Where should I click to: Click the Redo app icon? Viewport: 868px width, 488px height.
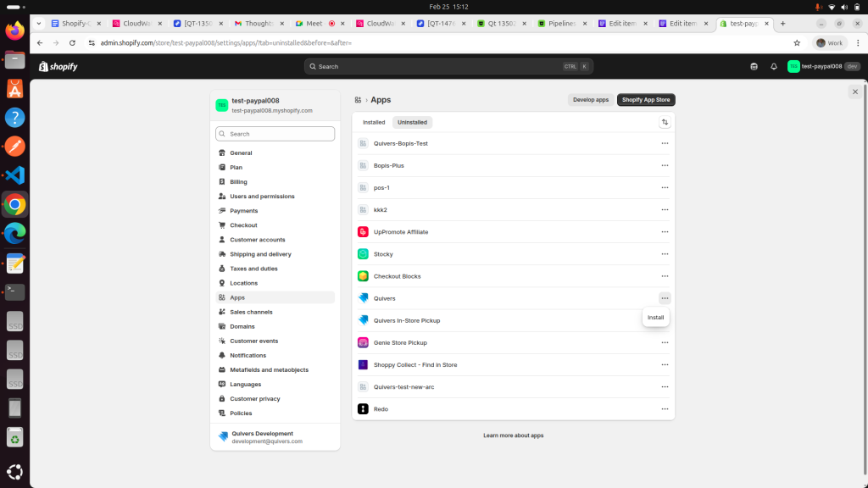click(363, 409)
